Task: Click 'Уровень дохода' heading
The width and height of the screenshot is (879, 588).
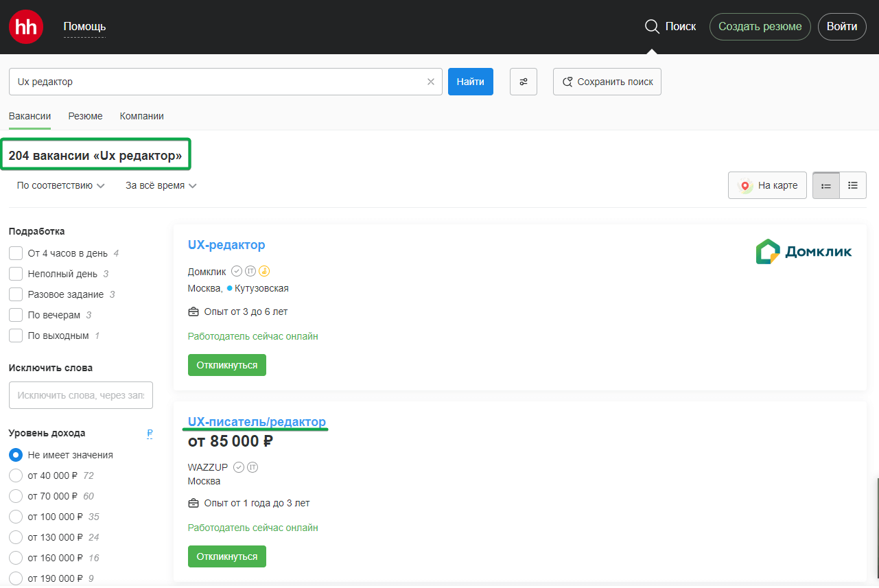Action: click(47, 434)
